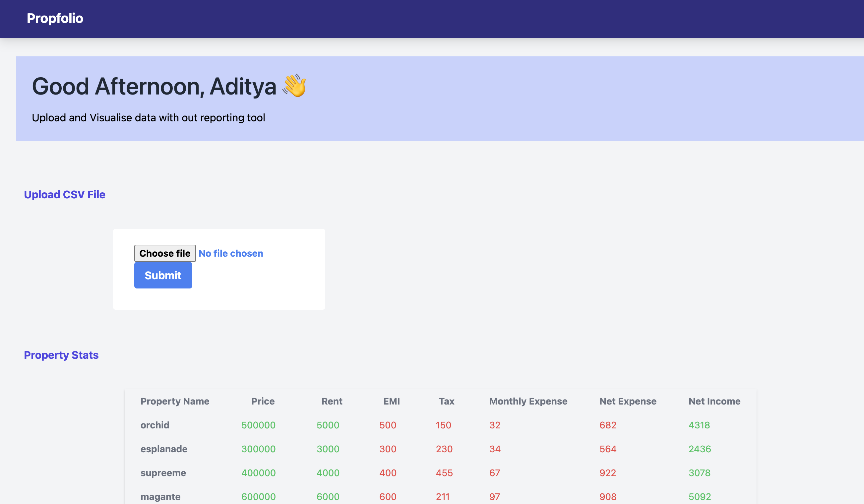The image size is (864, 504).
Task: Click the 'Good Afternoon, Aditya' greeting
Action: pyautogui.click(x=154, y=87)
